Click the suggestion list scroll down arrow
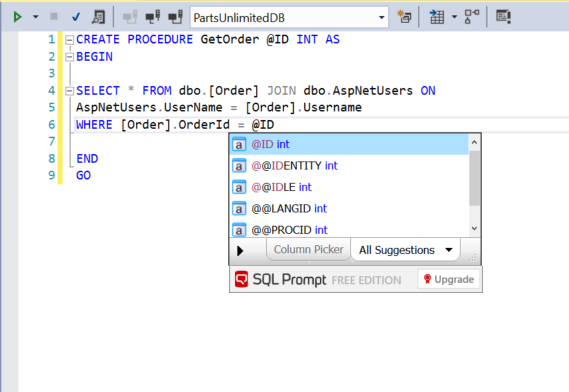 474,228
